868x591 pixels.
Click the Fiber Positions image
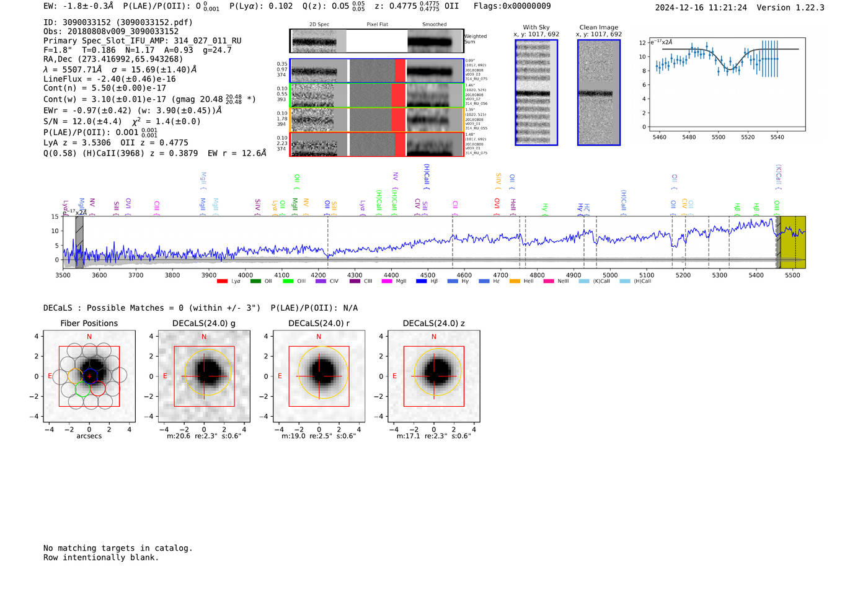[x=89, y=376]
